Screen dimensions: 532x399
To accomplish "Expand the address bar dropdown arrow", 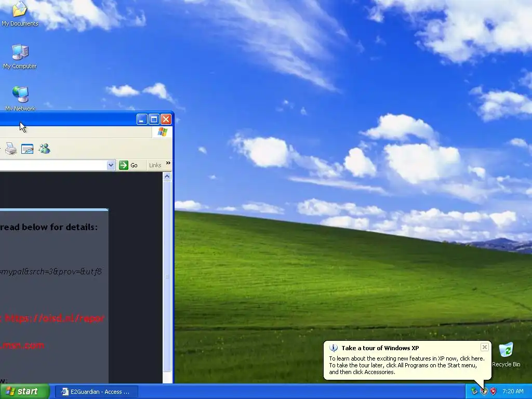I will [x=111, y=165].
